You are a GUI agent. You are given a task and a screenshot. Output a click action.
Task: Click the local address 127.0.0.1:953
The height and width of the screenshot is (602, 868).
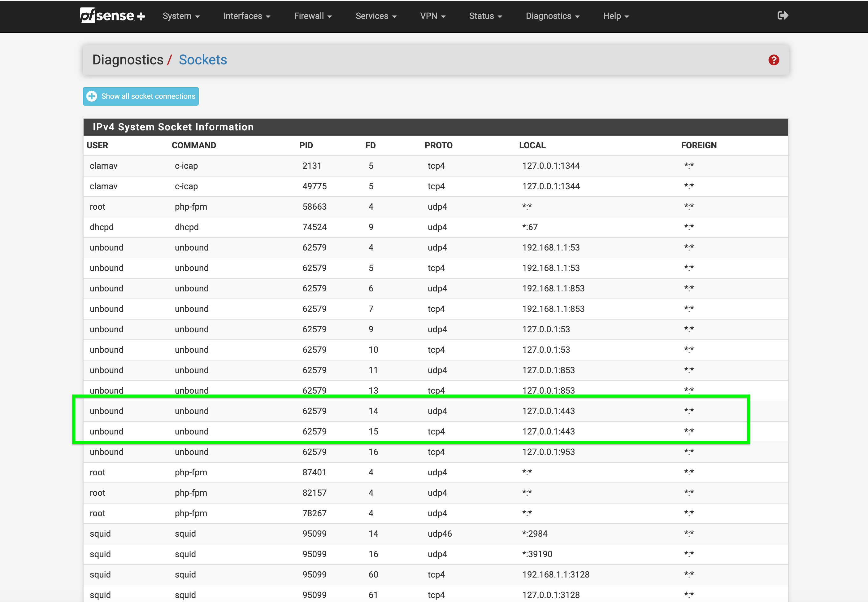(x=548, y=451)
